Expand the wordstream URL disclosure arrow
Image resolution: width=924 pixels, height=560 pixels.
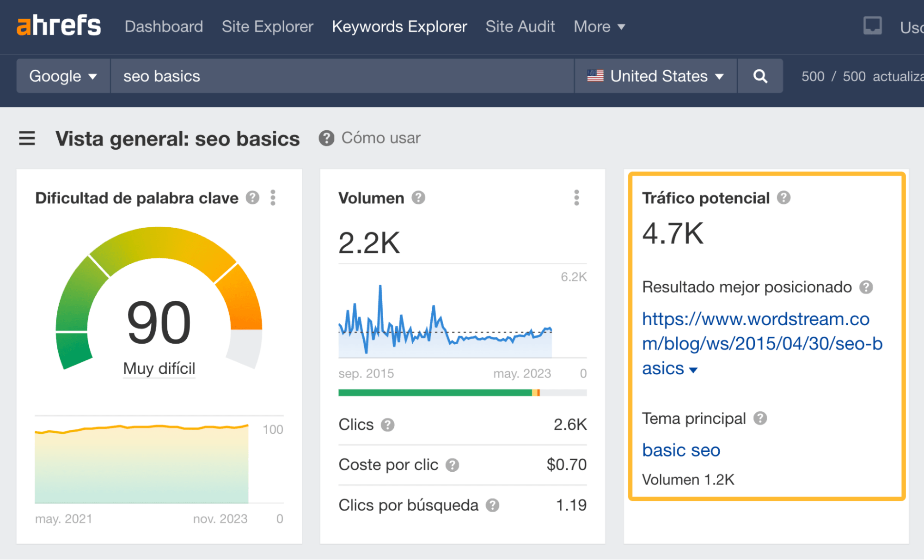(x=693, y=369)
